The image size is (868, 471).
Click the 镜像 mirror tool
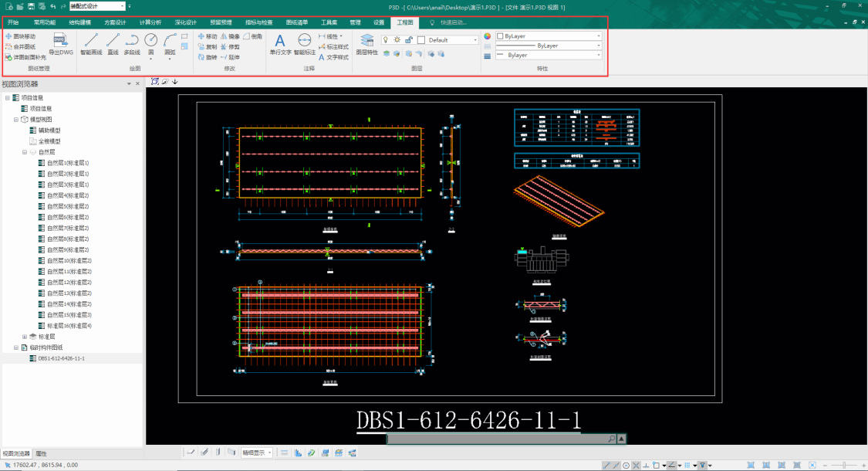click(230, 36)
